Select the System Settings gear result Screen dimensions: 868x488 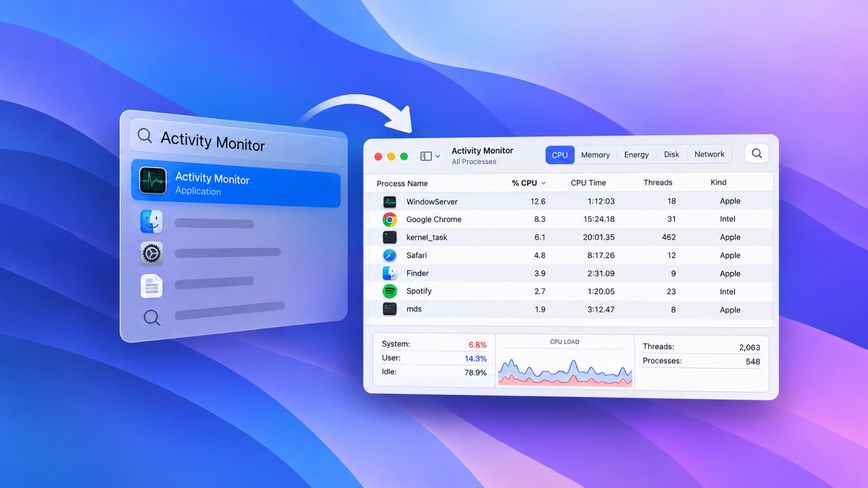click(151, 253)
